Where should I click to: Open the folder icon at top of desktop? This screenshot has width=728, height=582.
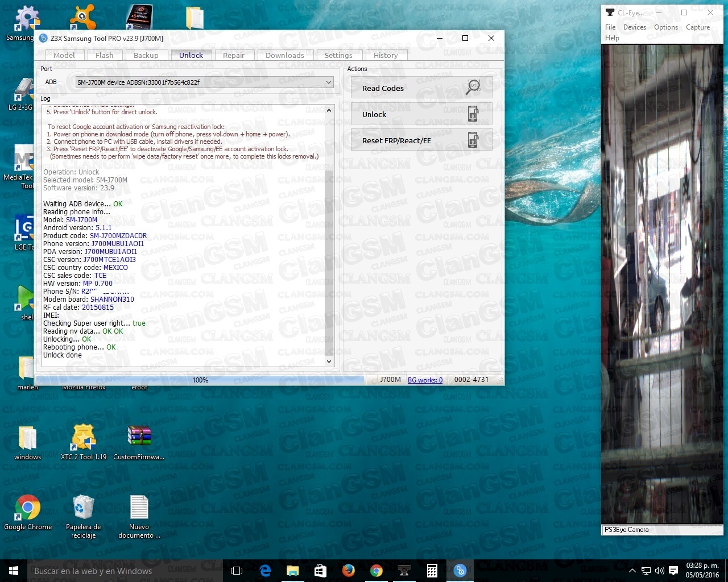(195, 18)
